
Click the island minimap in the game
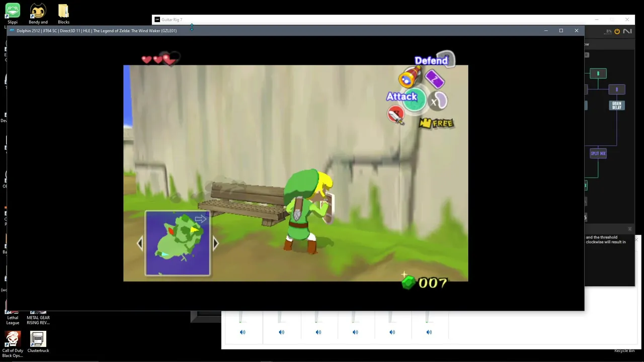[x=178, y=243]
